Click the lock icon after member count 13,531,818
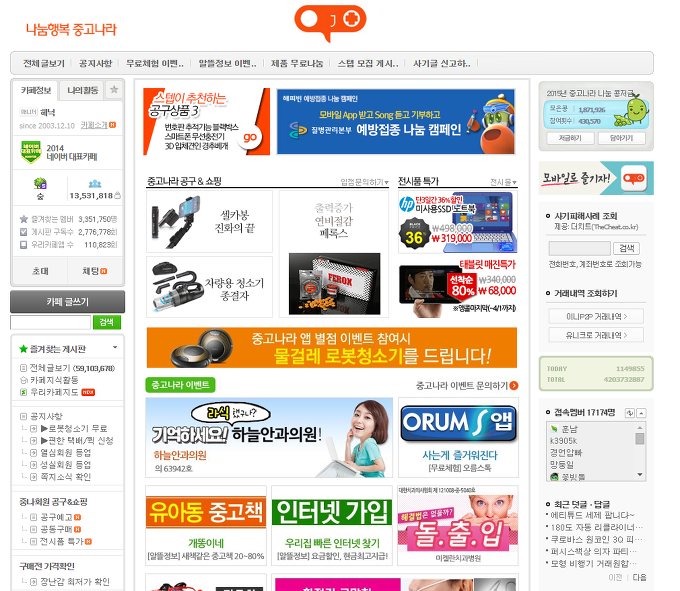 (x=117, y=196)
